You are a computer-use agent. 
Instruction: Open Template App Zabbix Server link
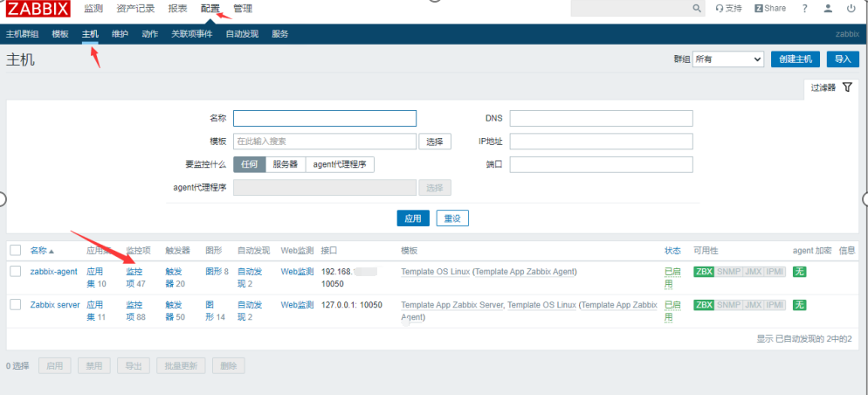point(452,305)
